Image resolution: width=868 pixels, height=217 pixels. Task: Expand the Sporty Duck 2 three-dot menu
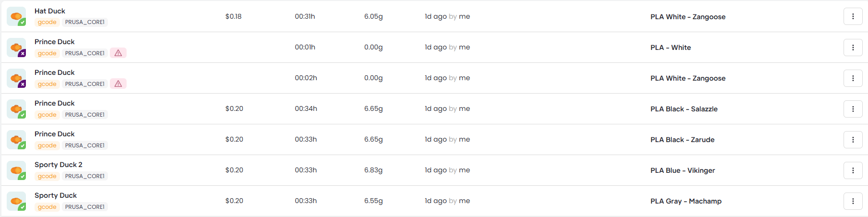click(x=853, y=170)
